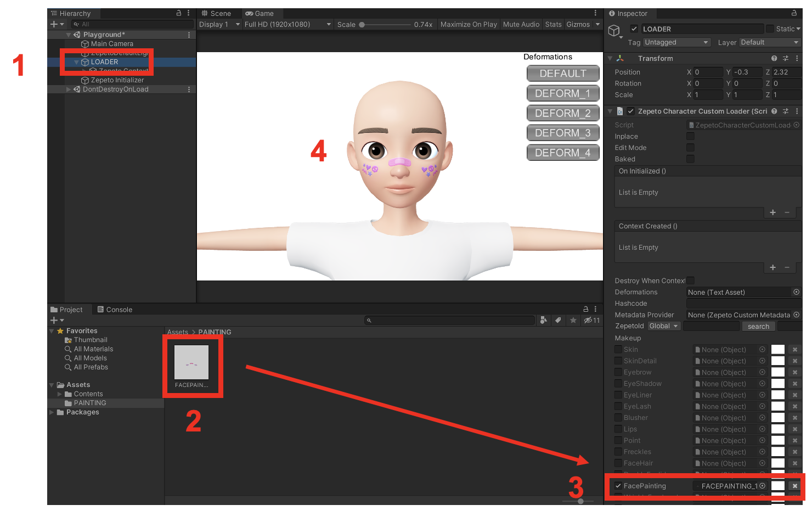This screenshot has width=812, height=516.
Task: Open Transform component preset settings icon
Action: coord(785,58)
